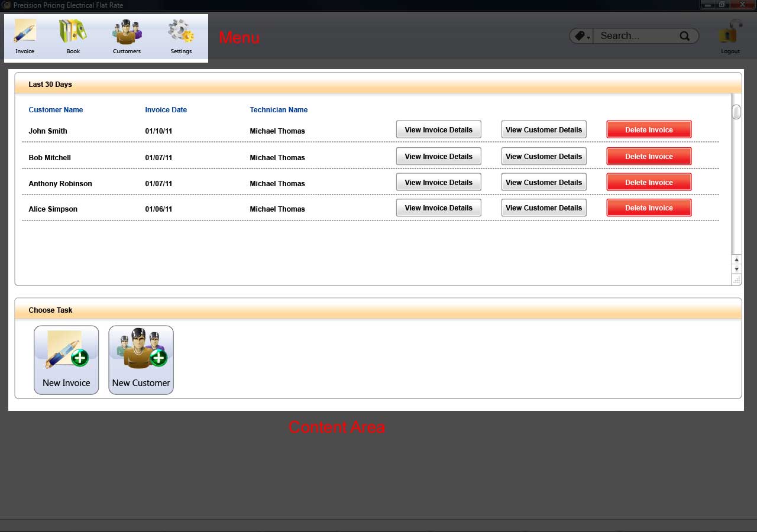Click the Invoice Date column header
This screenshot has height=532, width=757.
pos(166,110)
